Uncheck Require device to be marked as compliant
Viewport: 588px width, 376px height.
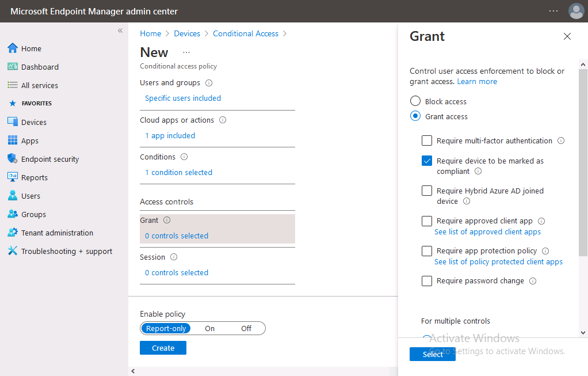pyautogui.click(x=427, y=161)
